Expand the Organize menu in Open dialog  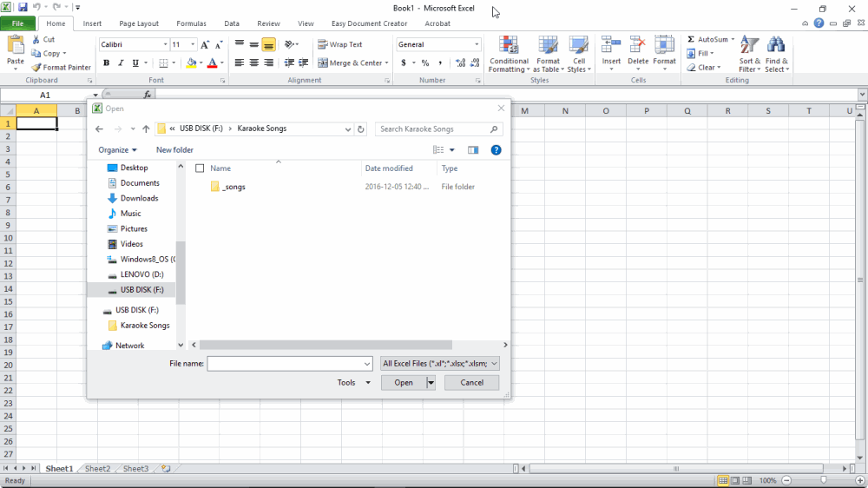pyautogui.click(x=117, y=150)
